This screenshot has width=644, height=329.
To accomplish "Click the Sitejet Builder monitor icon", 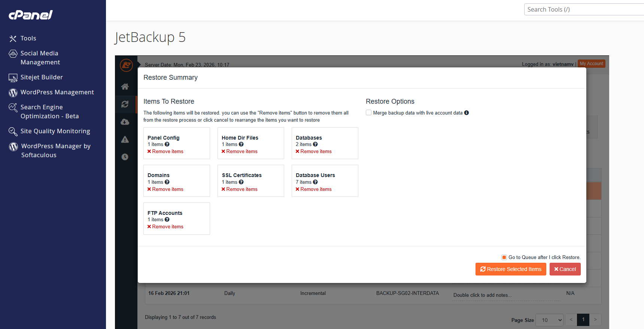I will point(13,77).
